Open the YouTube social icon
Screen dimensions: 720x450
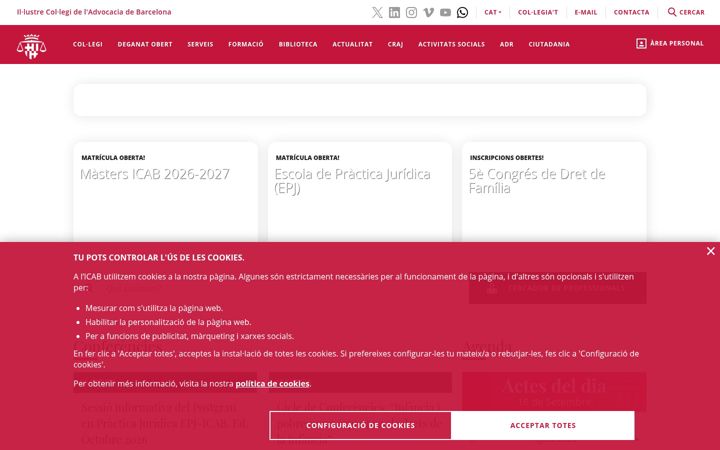[x=445, y=12]
